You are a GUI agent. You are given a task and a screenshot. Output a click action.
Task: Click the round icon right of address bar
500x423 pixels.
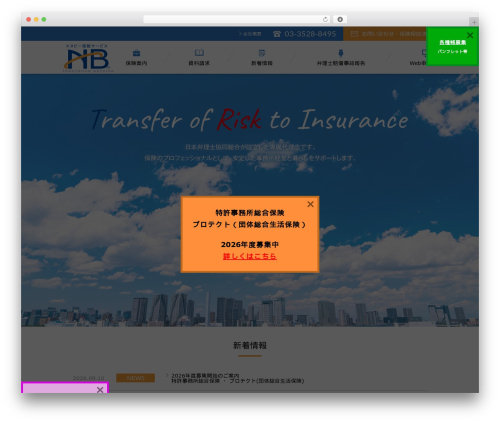click(x=340, y=20)
